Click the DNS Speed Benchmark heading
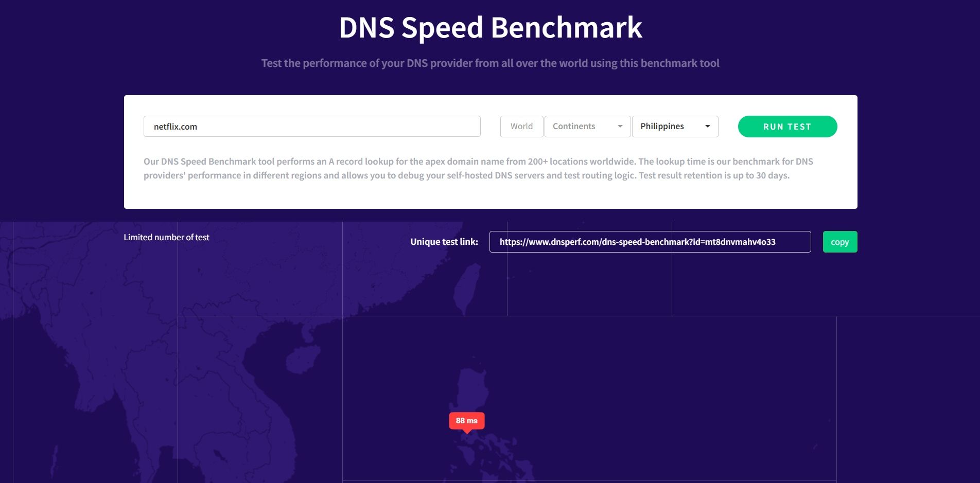Screen dimensions: 980x483 (x=490, y=28)
